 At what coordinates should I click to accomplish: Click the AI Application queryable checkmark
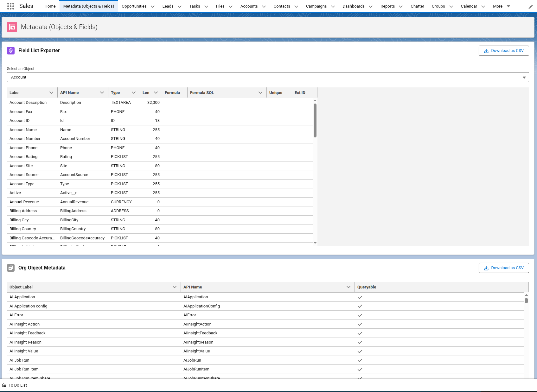360,297
